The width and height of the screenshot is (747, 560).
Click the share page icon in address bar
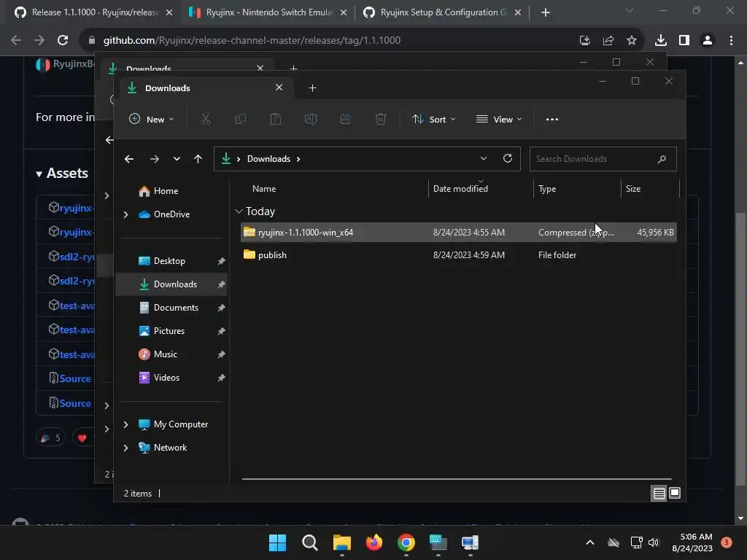[608, 41]
